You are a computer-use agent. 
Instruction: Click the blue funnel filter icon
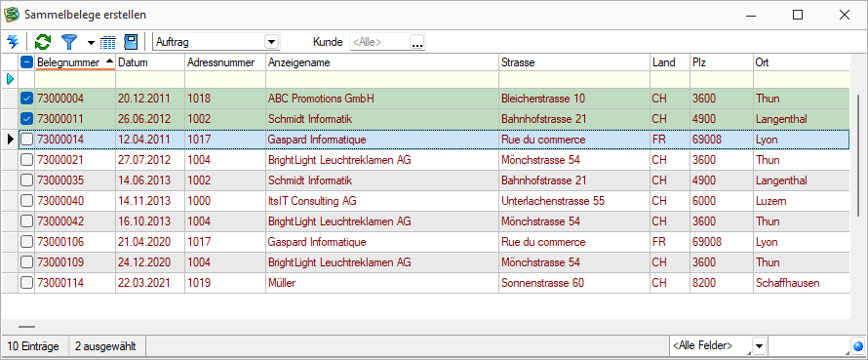tap(69, 42)
